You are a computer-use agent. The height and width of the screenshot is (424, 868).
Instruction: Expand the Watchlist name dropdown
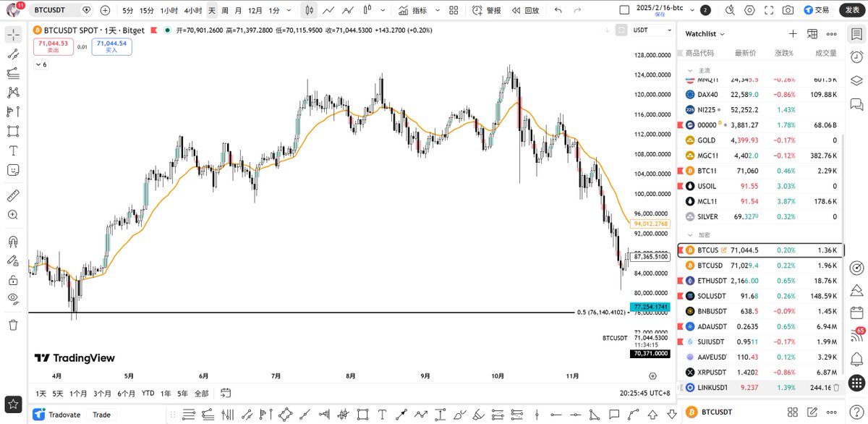705,34
